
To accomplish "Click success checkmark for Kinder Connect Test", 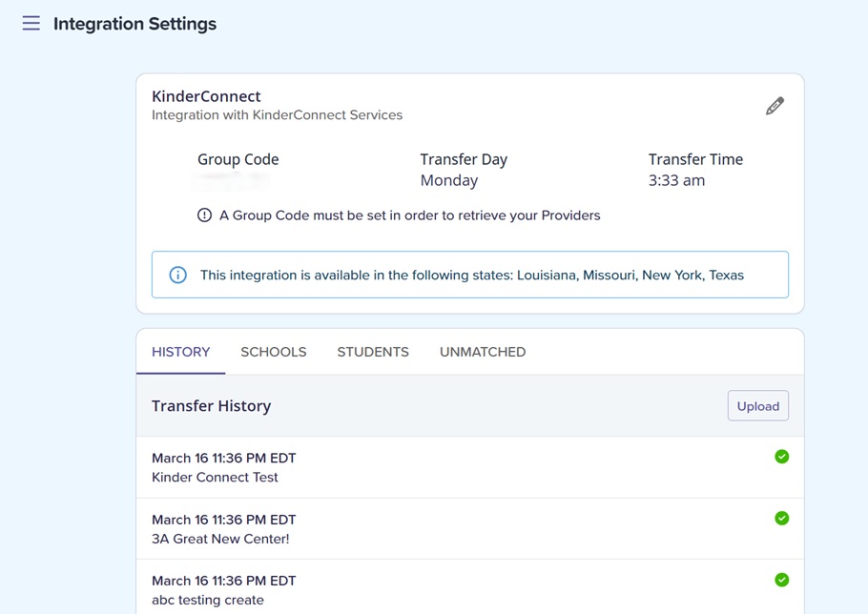I will tap(781, 457).
